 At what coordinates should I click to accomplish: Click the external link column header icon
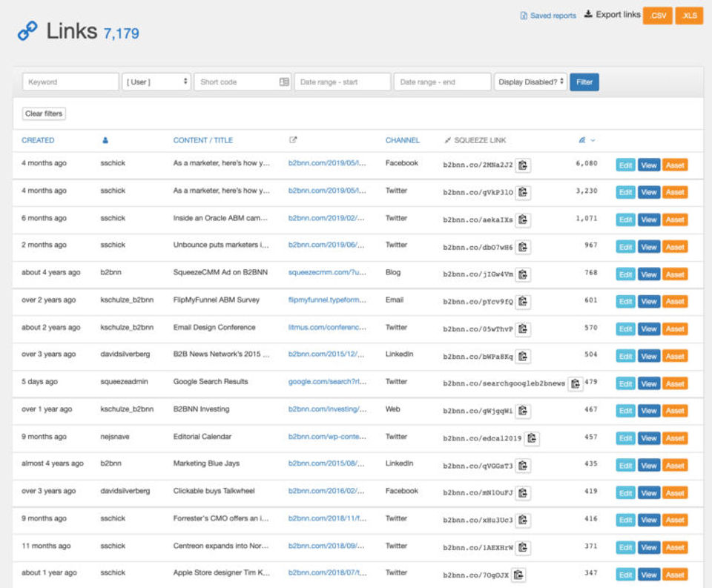click(x=293, y=140)
